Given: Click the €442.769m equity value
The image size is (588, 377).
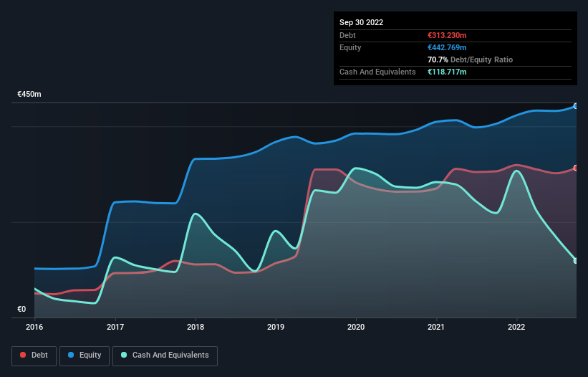Looking at the screenshot, I should (447, 47).
